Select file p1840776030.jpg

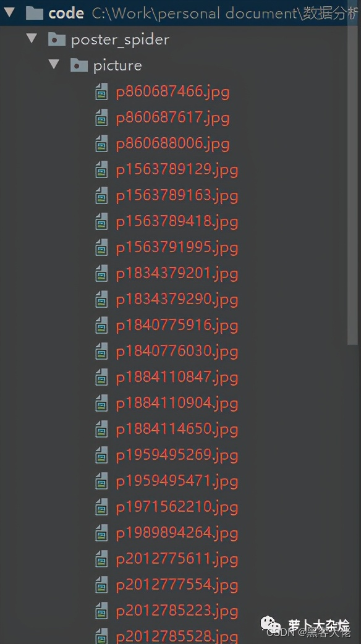(177, 352)
